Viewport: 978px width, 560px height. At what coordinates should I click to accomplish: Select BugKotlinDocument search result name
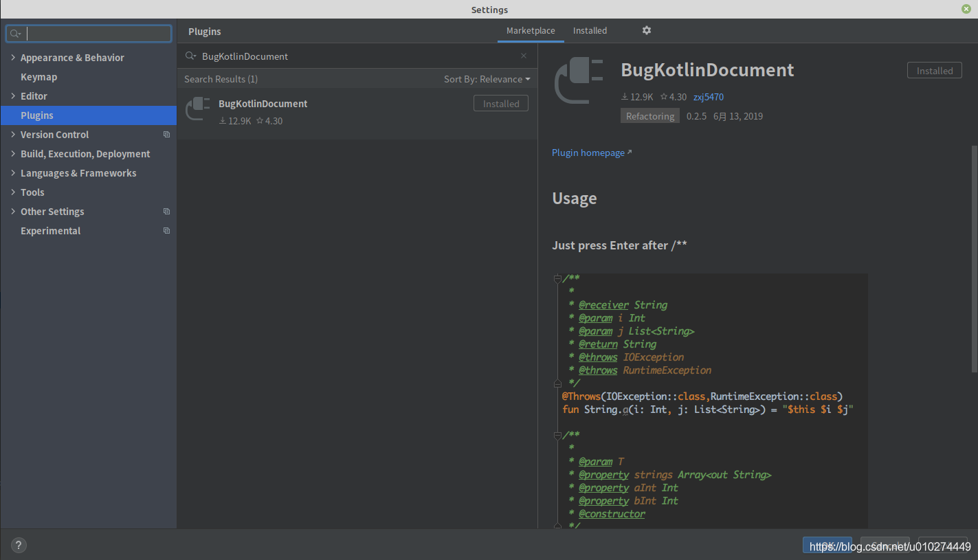point(263,104)
